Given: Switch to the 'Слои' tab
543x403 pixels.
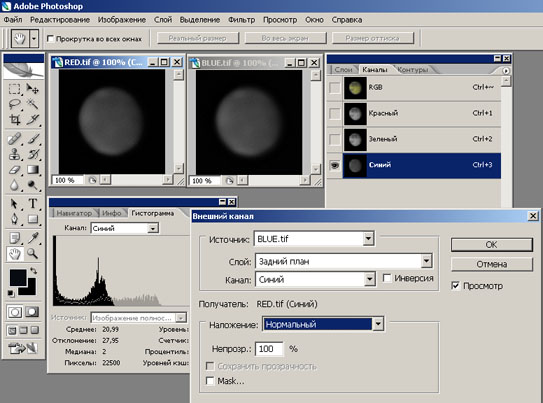Looking at the screenshot, I should coord(343,70).
